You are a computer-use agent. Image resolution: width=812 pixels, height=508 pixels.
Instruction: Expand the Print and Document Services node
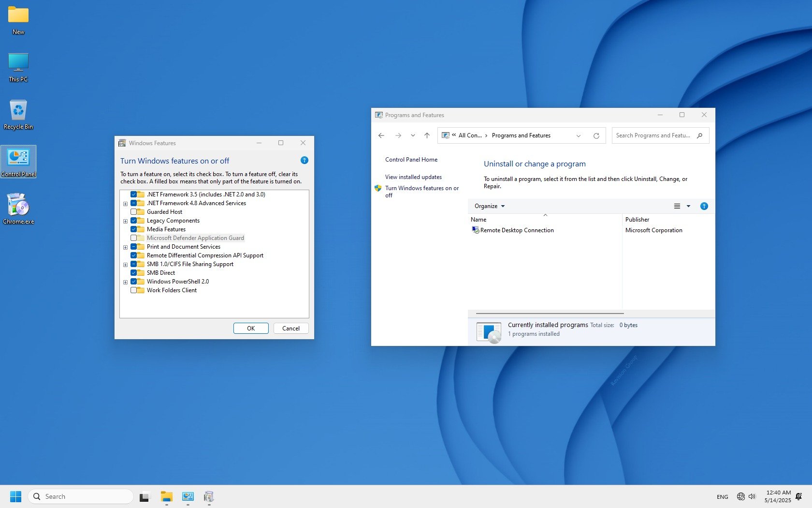coord(126,247)
